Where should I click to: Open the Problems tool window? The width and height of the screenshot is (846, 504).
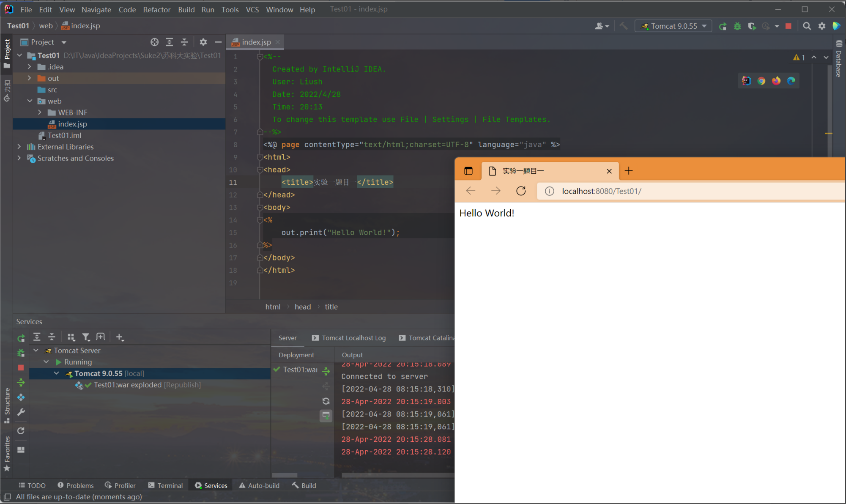[79, 485]
